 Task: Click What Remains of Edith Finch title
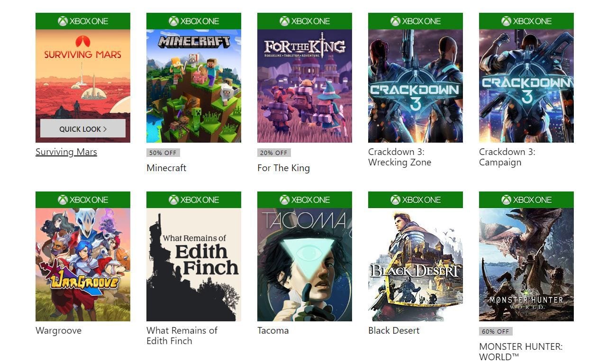point(181,336)
